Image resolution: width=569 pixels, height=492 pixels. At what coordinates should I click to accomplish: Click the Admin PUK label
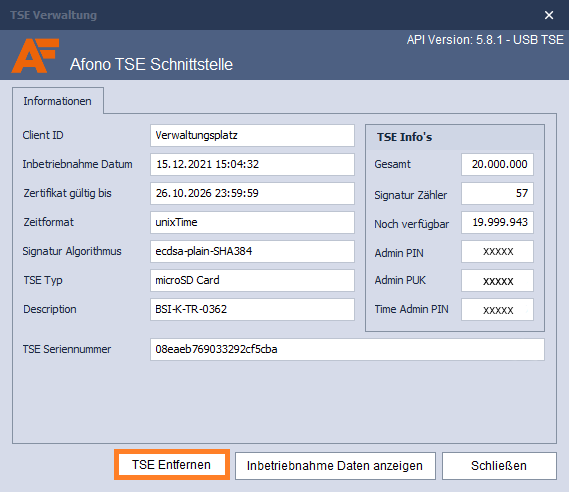(400, 280)
